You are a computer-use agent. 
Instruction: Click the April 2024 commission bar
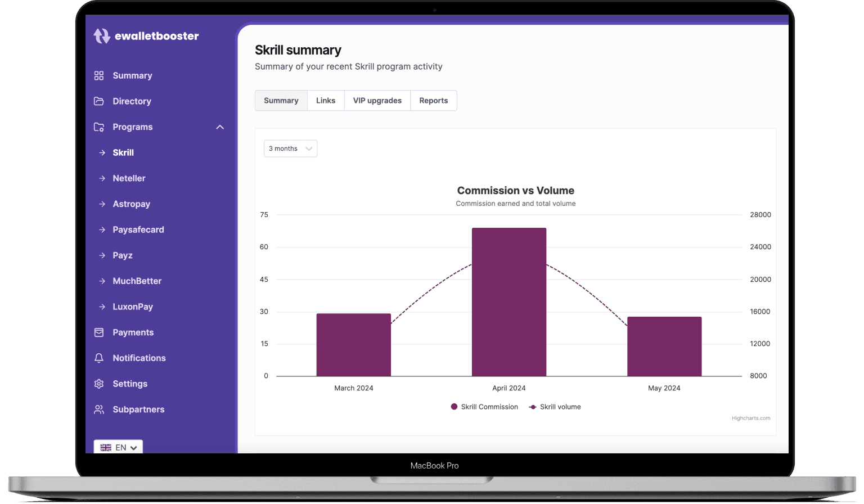(x=509, y=302)
